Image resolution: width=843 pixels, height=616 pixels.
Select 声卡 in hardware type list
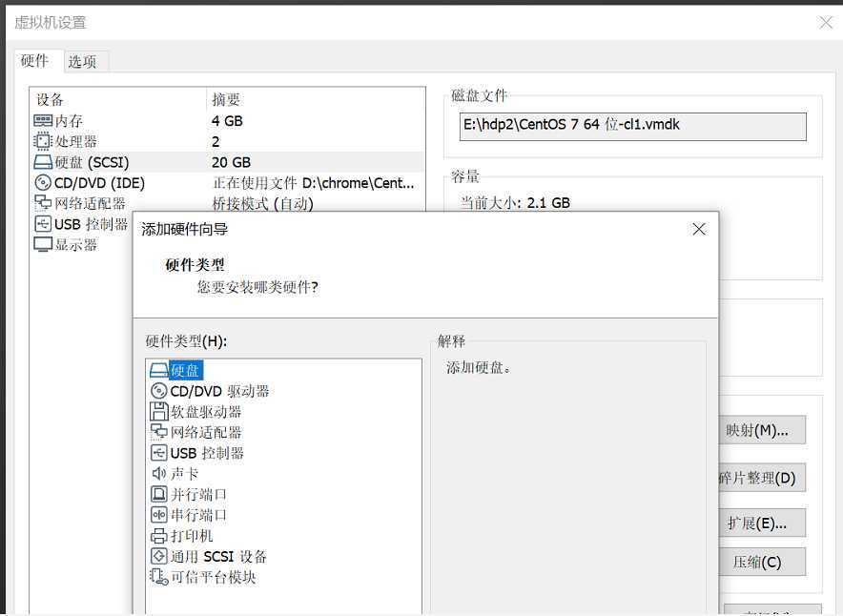pyautogui.click(x=184, y=474)
